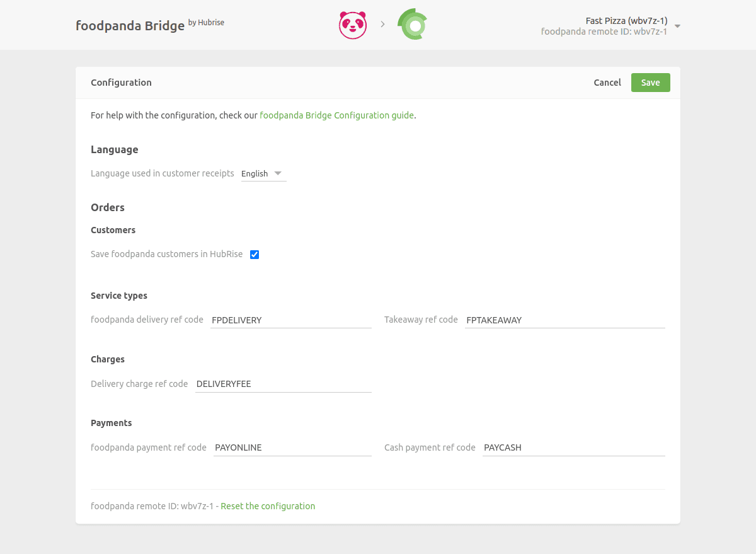Click the checkmark inside the customers checkbox
Screen dimensions: 756x554
coord(255,254)
